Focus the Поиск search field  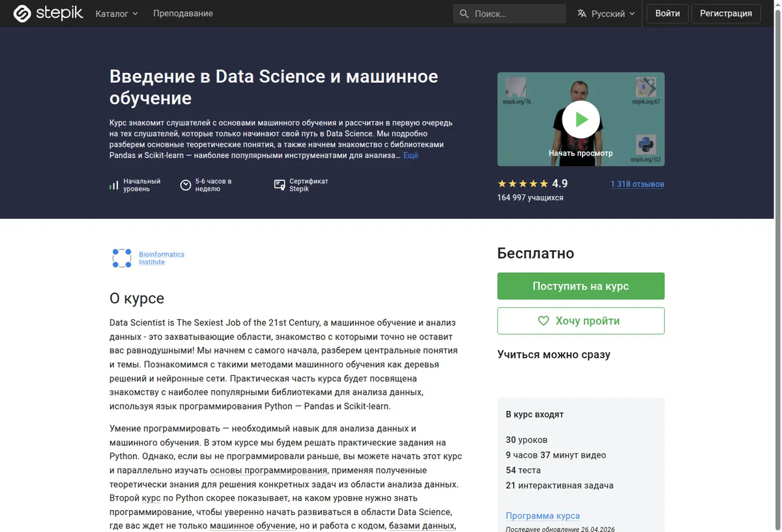pyautogui.click(x=510, y=14)
